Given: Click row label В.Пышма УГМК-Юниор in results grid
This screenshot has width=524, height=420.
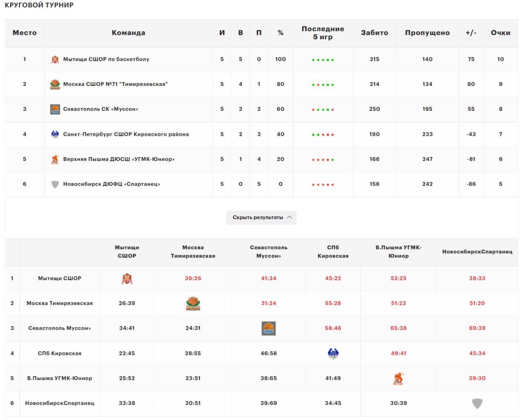Looking at the screenshot, I should 60,379.
